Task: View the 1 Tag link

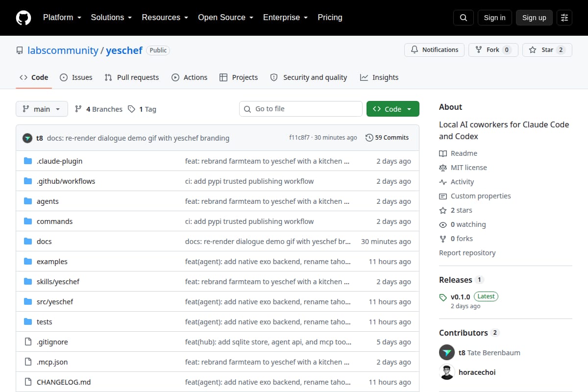Action: tap(142, 109)
